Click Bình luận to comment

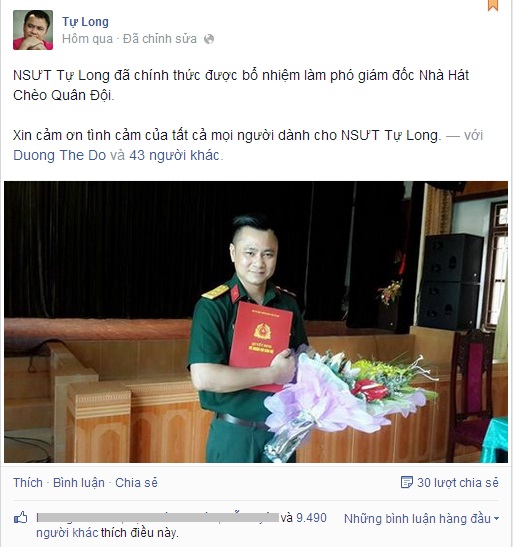(x=79, y=483)
